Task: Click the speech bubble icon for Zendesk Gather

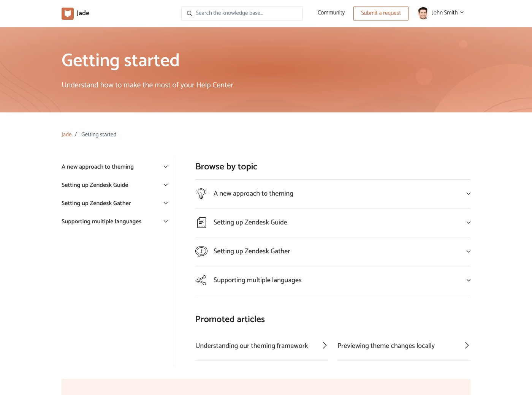Action: click(x=201, y=251)
